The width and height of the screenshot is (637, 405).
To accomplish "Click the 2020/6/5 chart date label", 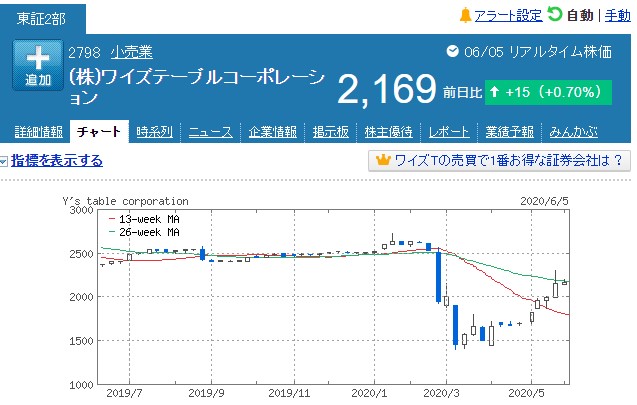I will coord(544,201).
